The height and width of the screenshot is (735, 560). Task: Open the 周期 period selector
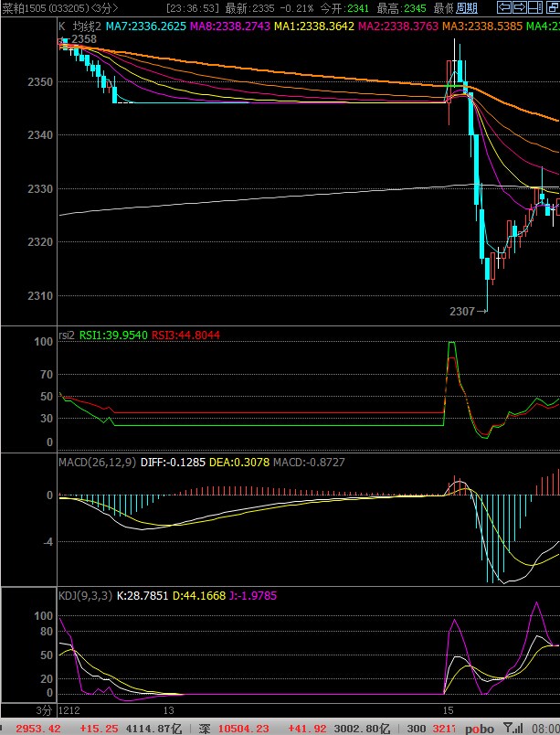click(x=466, y=8)
